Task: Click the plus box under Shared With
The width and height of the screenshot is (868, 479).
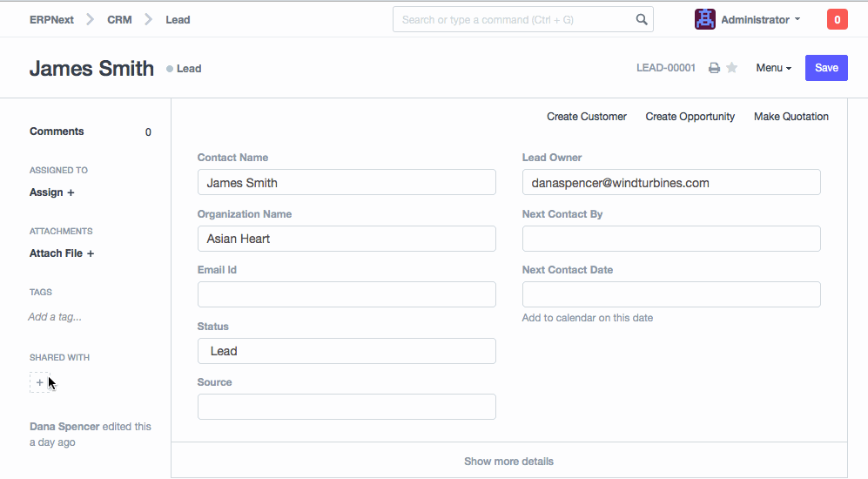Action: (x=39, y=382)
